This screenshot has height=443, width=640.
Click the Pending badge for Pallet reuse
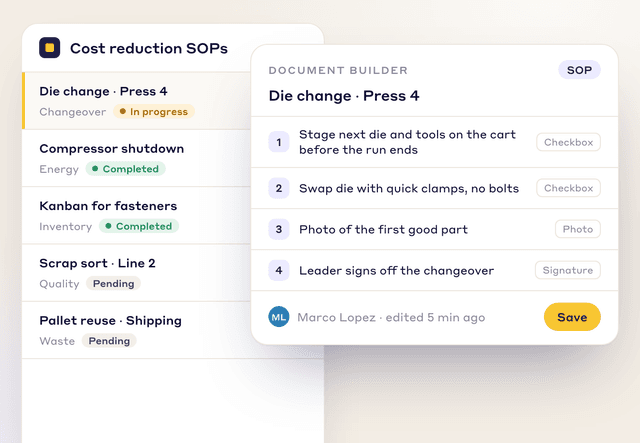pyautogui.click(x=109, y=341)
